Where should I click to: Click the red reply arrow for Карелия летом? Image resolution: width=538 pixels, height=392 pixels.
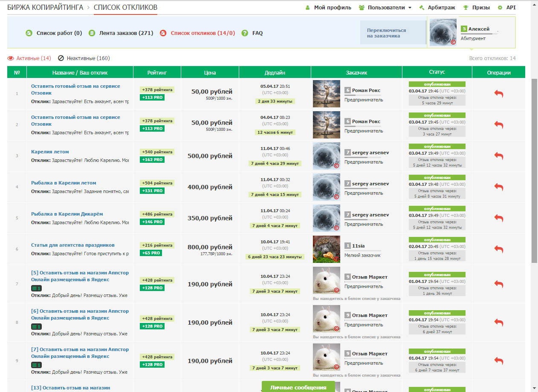[499, 156]
